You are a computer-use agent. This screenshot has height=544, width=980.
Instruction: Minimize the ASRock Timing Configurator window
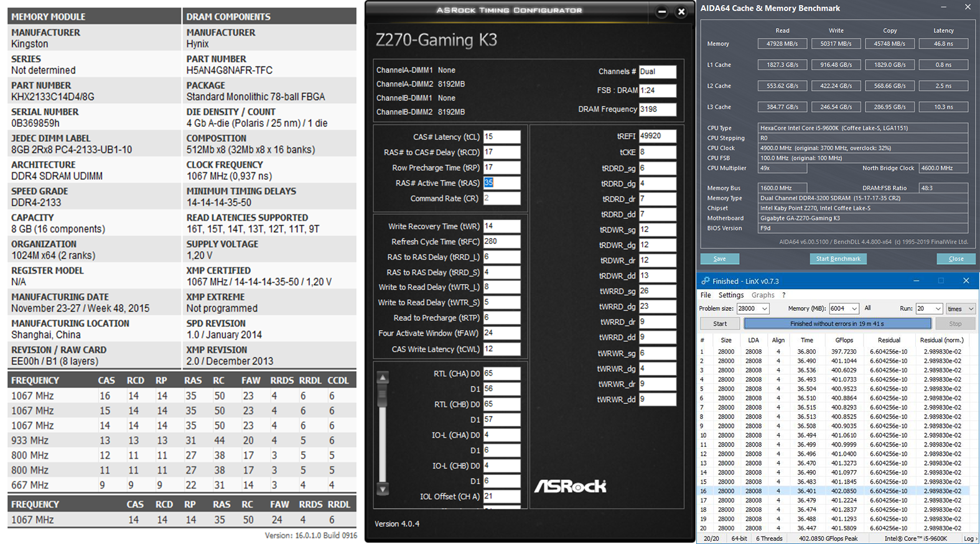pos(662,12)
